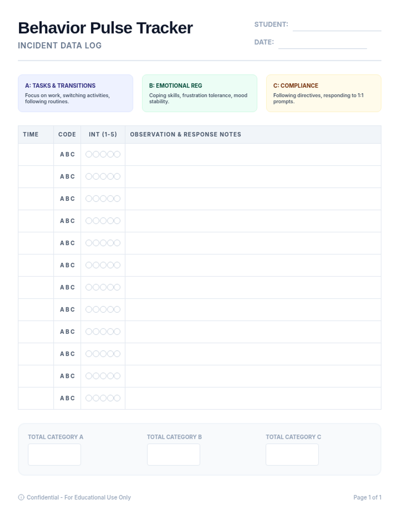Screen dimensions: 399x532
Task: Choose code letter A in first row
Action: (62, 154)
